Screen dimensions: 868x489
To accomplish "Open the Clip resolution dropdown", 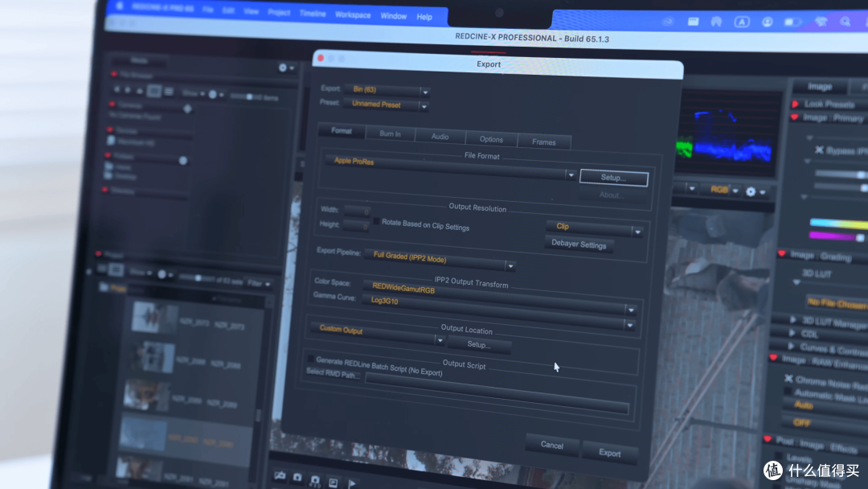I will click(x=595, y=228).
